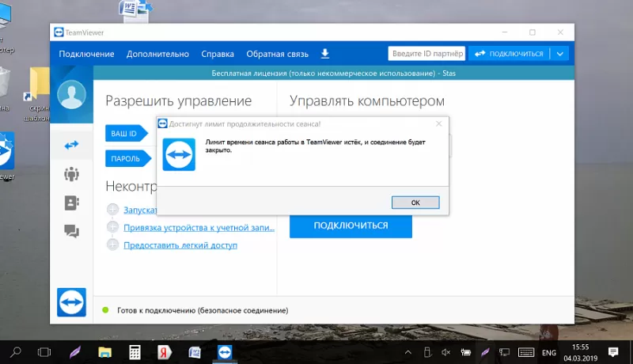This screenshot has width=633, height=364.
Task: Click the free license banner text
Action: [x=333, y=74]
